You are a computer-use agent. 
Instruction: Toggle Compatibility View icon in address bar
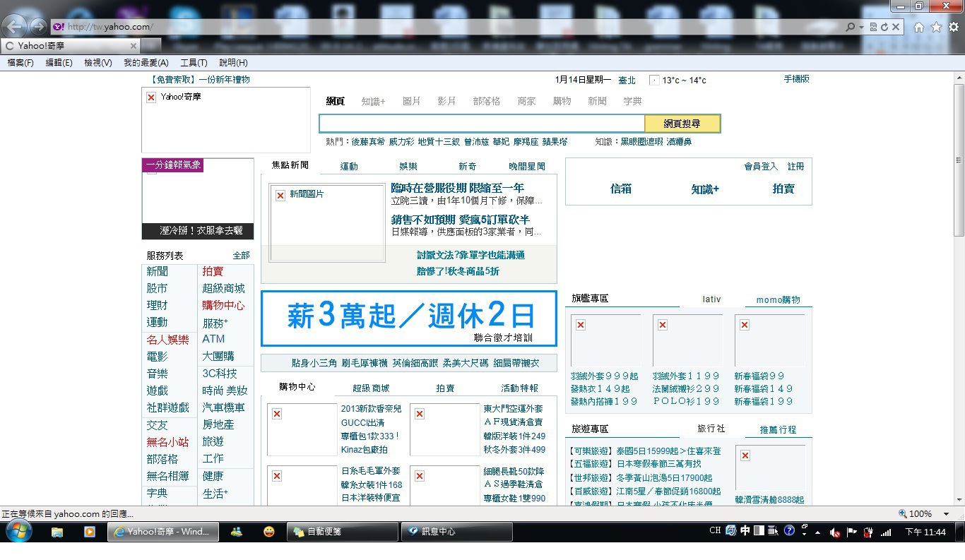874,27
